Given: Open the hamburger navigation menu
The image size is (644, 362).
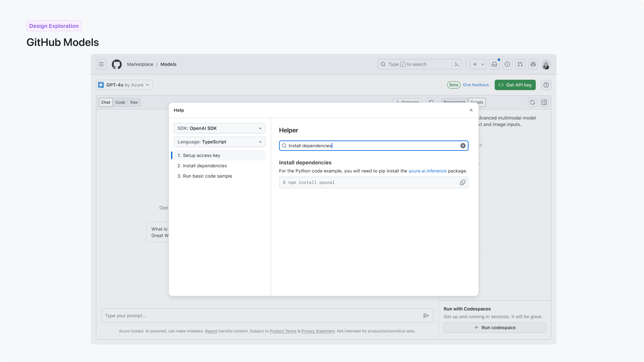Looking at the screenshot, I should (x=101, y=64).
